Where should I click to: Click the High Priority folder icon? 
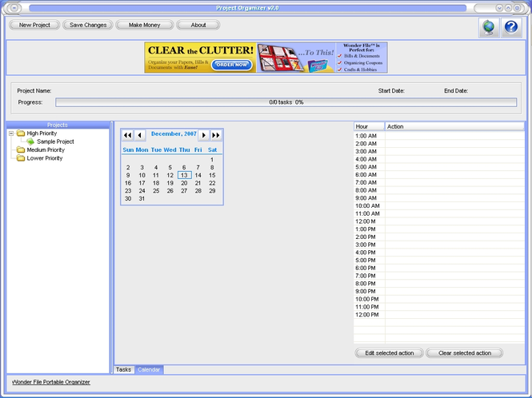[x=21, y=133]
